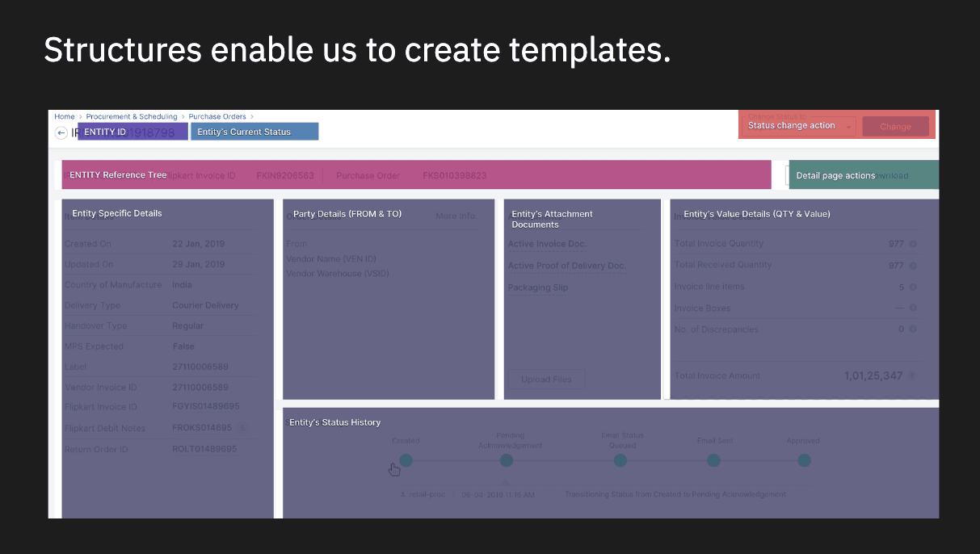Select the Approved status marker
This screenshot has width=980, height=554.
[804, 460]
